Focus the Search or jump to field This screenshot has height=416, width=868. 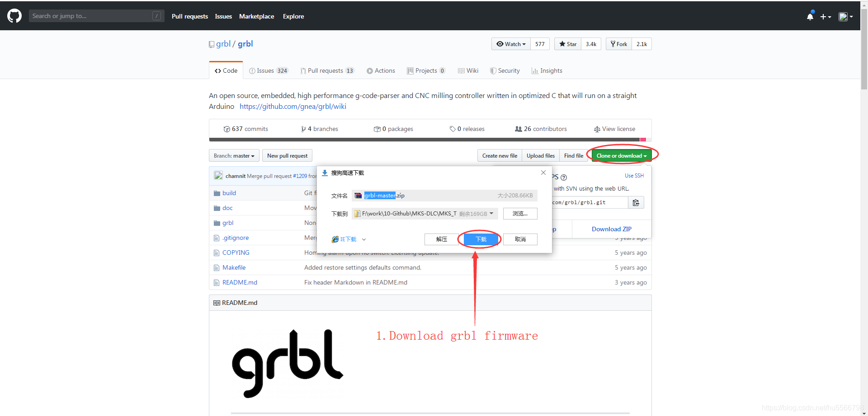coord(96,16)
